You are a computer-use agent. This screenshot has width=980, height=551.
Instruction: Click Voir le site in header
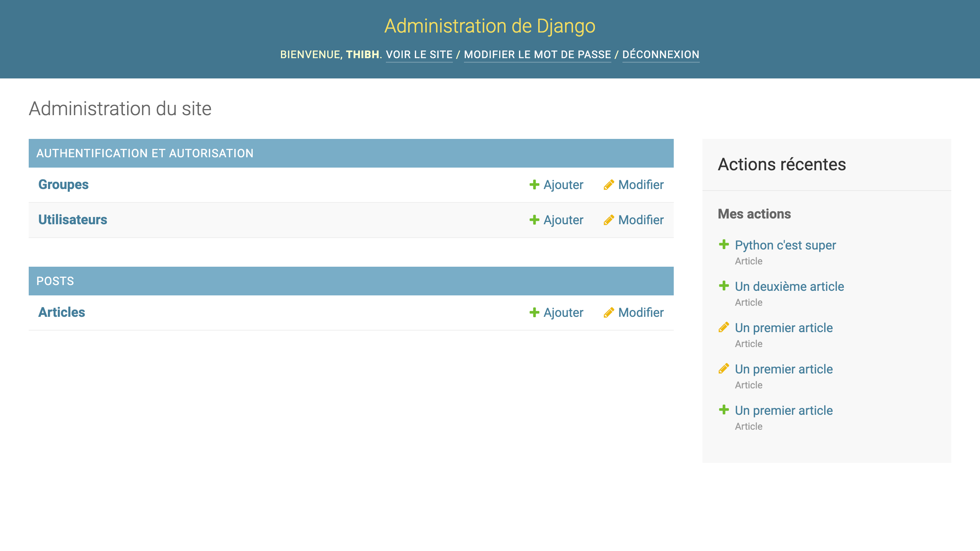[419, 55]
